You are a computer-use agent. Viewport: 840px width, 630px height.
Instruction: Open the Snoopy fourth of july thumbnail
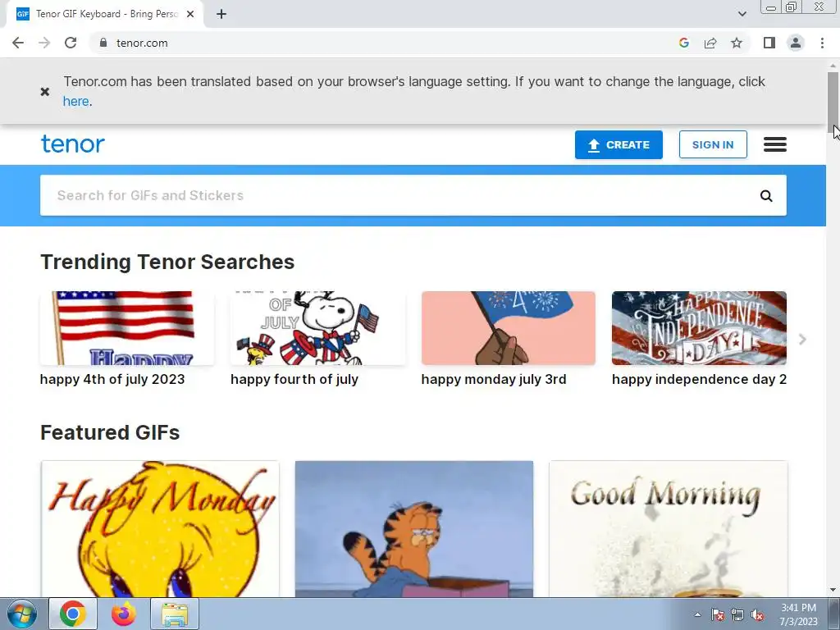coord(317,328)
